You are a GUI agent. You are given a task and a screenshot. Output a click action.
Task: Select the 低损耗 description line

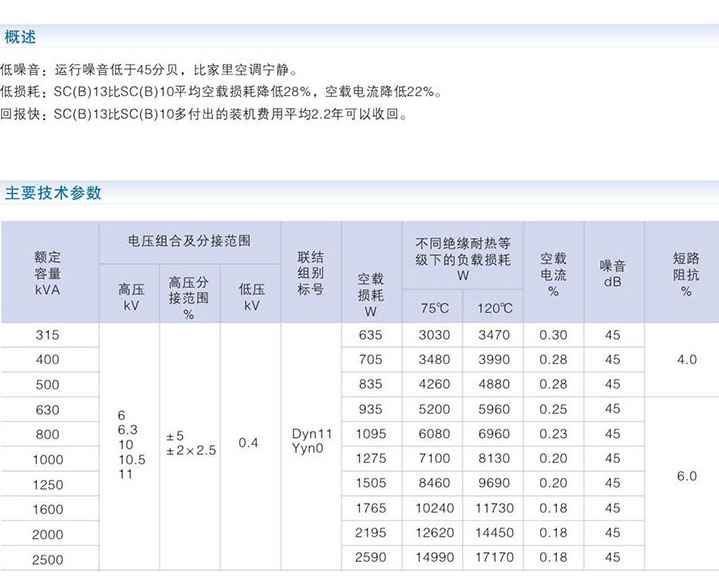coord(219,92)
